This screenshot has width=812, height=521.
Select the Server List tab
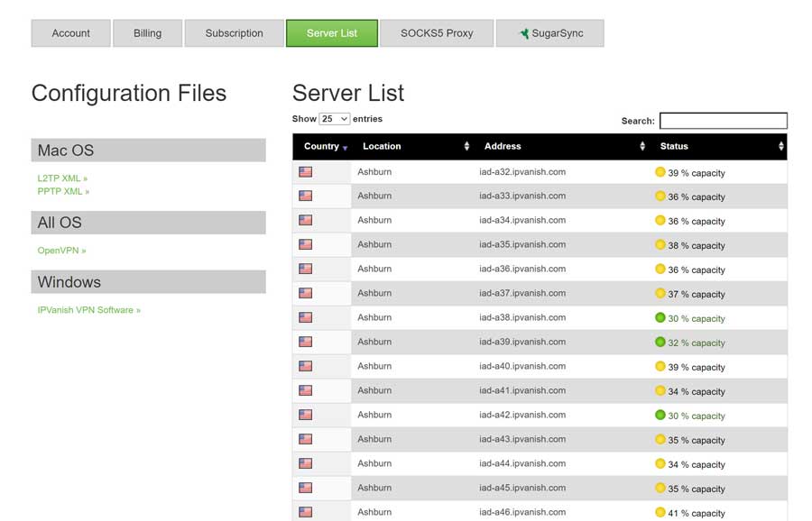click(332, 33)
